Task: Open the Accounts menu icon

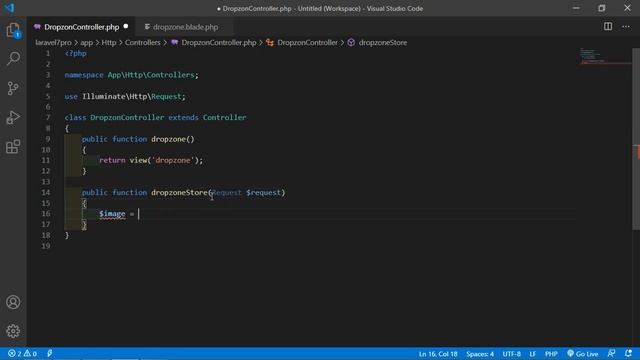Action: coord(13,302)
